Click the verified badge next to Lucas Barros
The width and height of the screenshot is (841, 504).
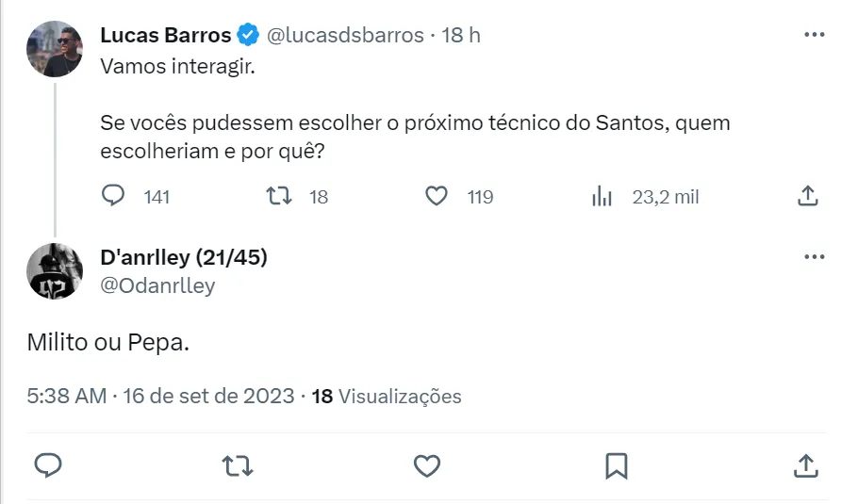[248, 35]
